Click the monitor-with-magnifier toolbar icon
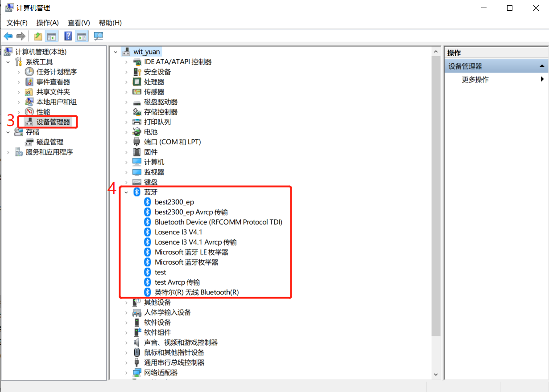 coord(98,36)
